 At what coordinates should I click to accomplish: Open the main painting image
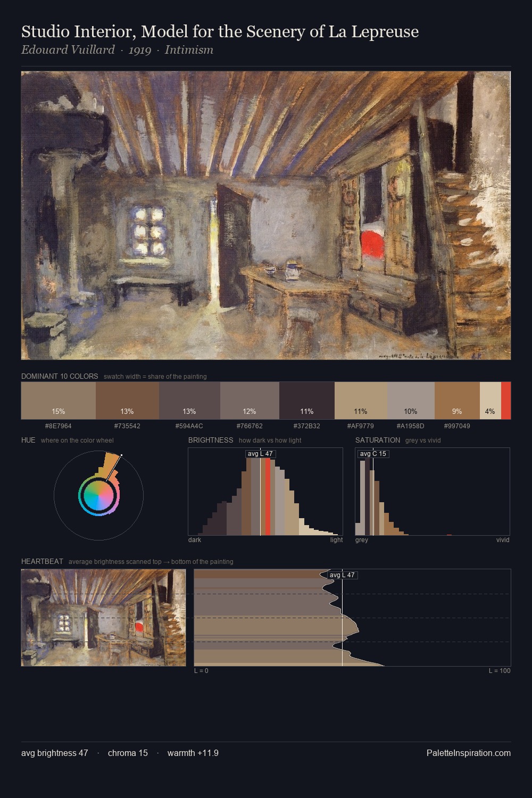[x=266, y=215]
